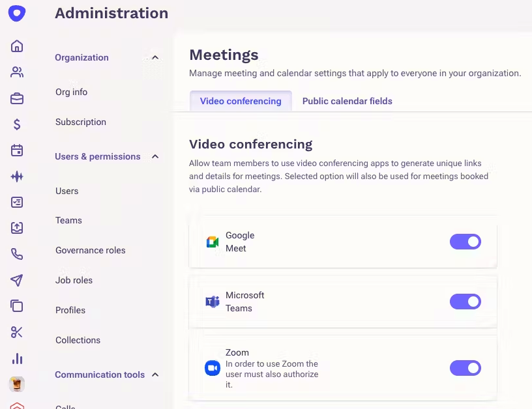Click the Microsoft Teams label text

[x=244, y=302]
